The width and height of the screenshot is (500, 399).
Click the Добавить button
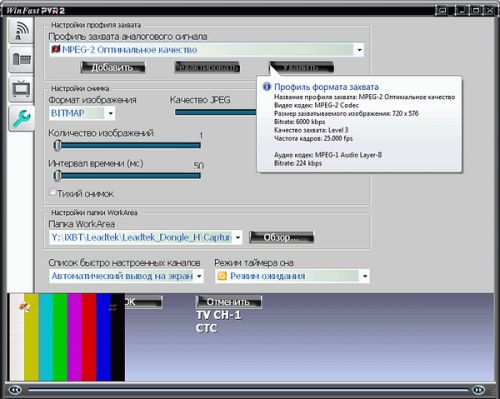[x=113, y=67]
